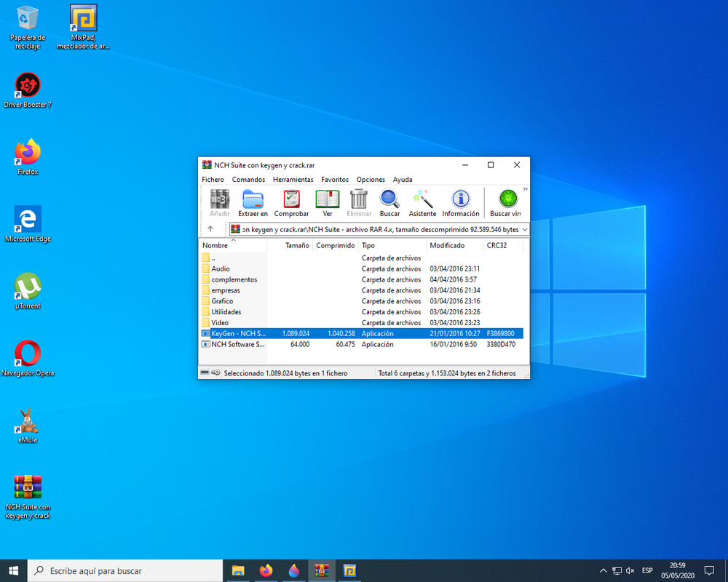The width and height of the screenshot is (728, 582).
Task: Select the Utilidades folder
Action: tap(362, 312)
